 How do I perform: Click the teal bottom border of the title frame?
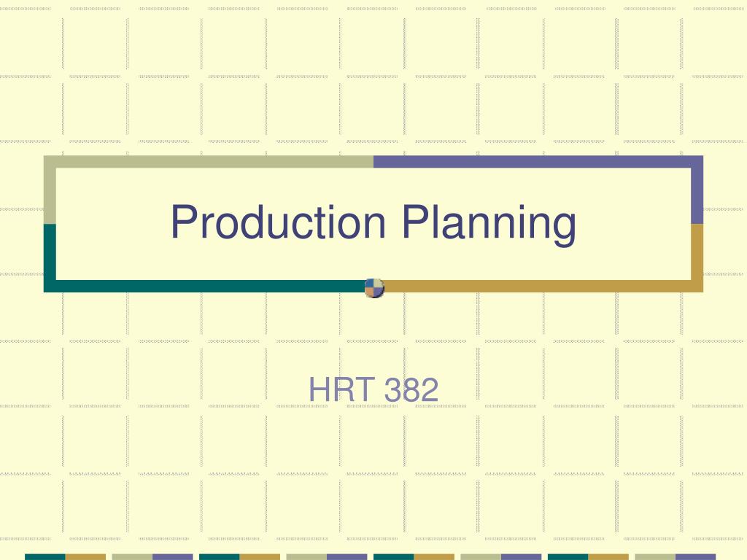click(205, 286)
